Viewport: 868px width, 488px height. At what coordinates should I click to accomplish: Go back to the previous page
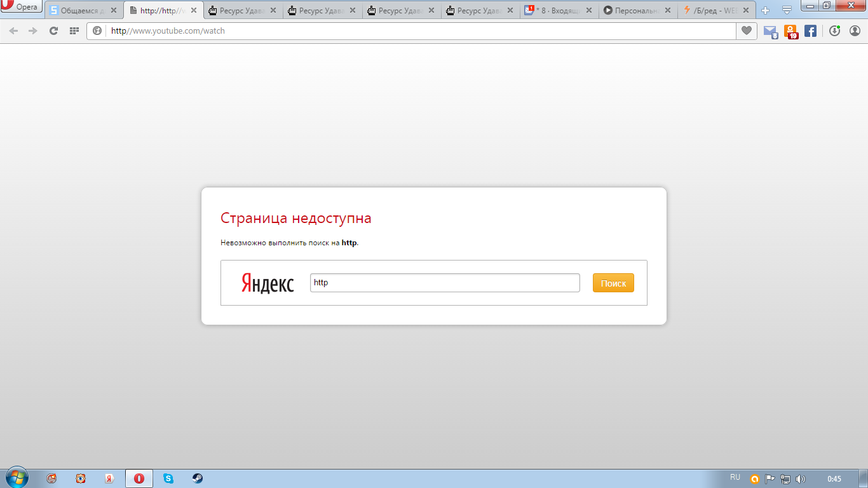[x=14, y=30]
